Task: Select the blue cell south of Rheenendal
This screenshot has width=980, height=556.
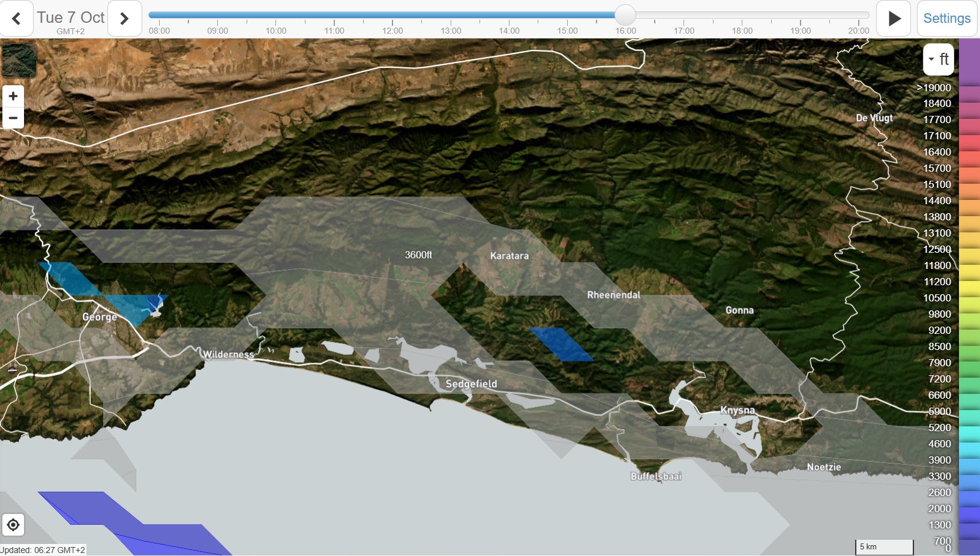Action: [x=562, y=344]
